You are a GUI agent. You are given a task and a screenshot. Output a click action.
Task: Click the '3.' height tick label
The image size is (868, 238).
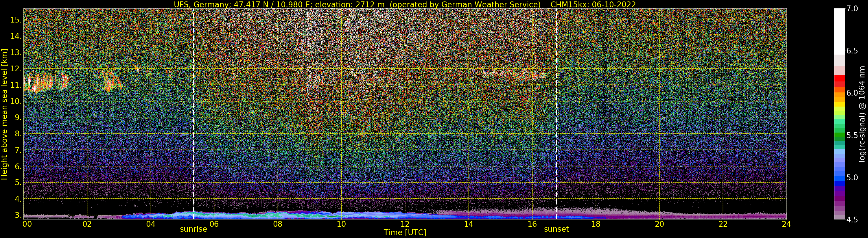pyautogui.click(x=18, y=215)
